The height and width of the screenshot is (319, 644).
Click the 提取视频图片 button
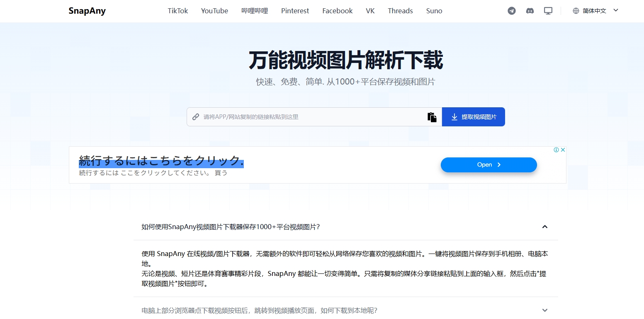point(474,117)
